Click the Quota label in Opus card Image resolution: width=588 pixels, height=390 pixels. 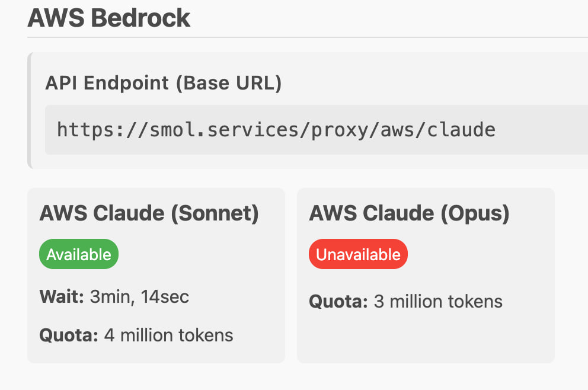[x=338, y=301]
